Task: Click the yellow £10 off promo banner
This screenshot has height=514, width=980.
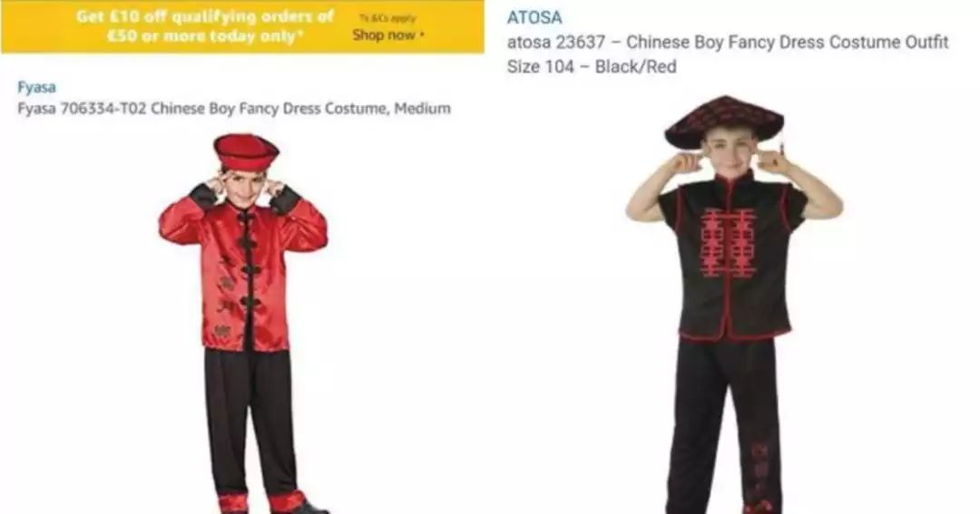Action: tap(242, 26)
